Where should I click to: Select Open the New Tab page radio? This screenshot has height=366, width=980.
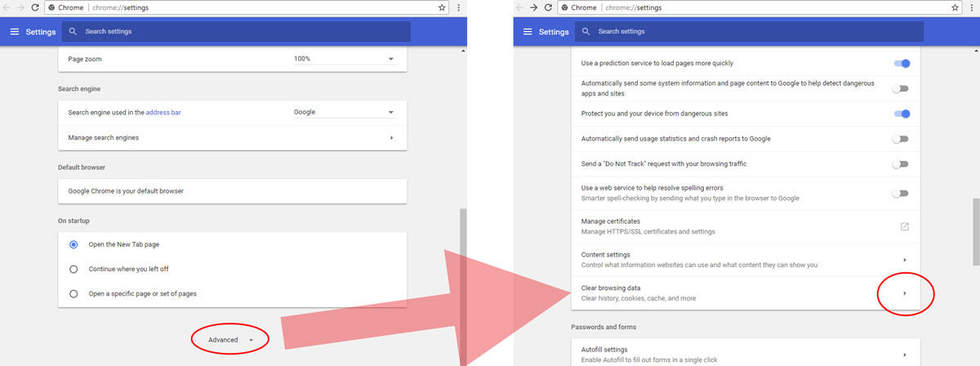pos(73,244)
